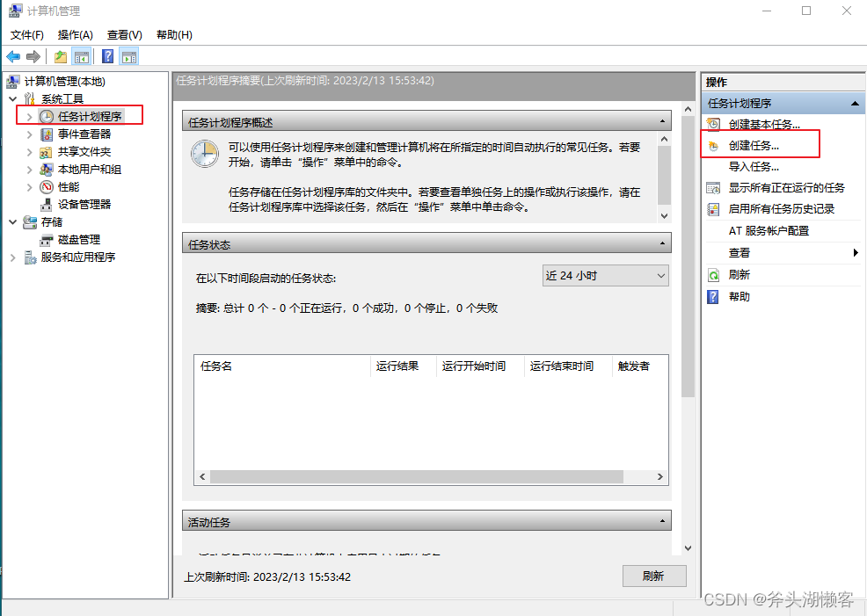Image resolution: width=867 pixels, height=616 pixels.
Task: Click the blue question mark help toolbar icon
Action: [106, 56]
